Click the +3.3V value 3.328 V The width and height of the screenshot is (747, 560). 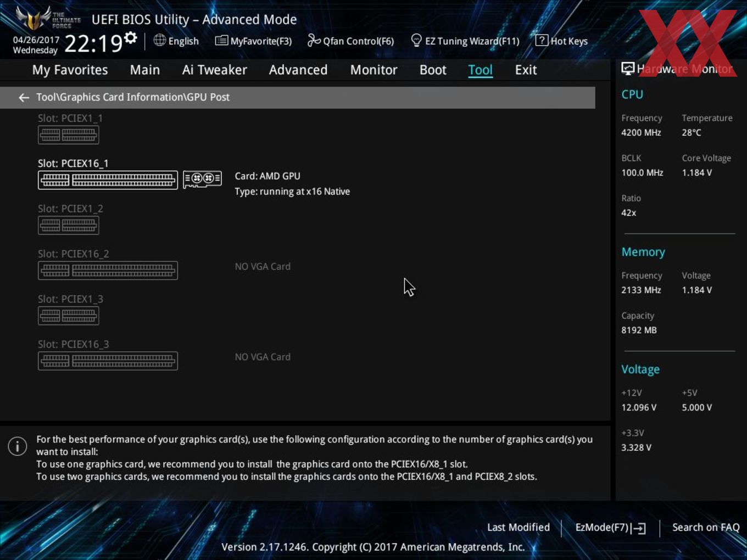[x=636, y=447]
